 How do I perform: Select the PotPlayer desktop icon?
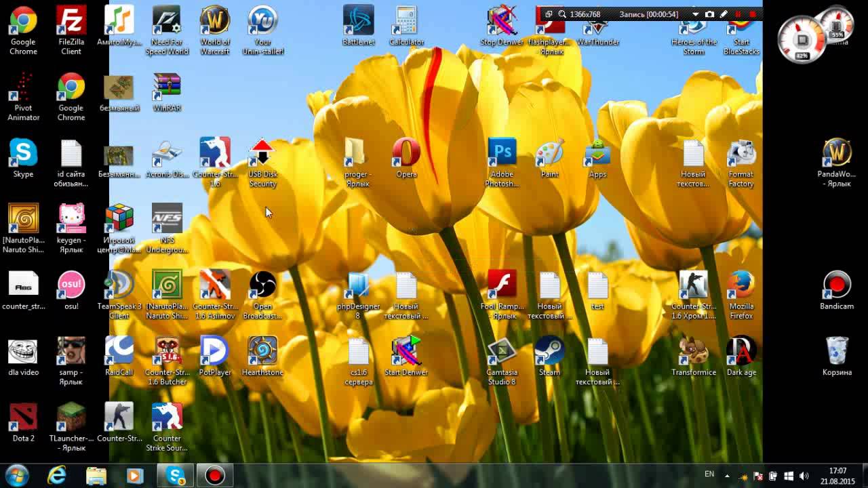(215, 356)
